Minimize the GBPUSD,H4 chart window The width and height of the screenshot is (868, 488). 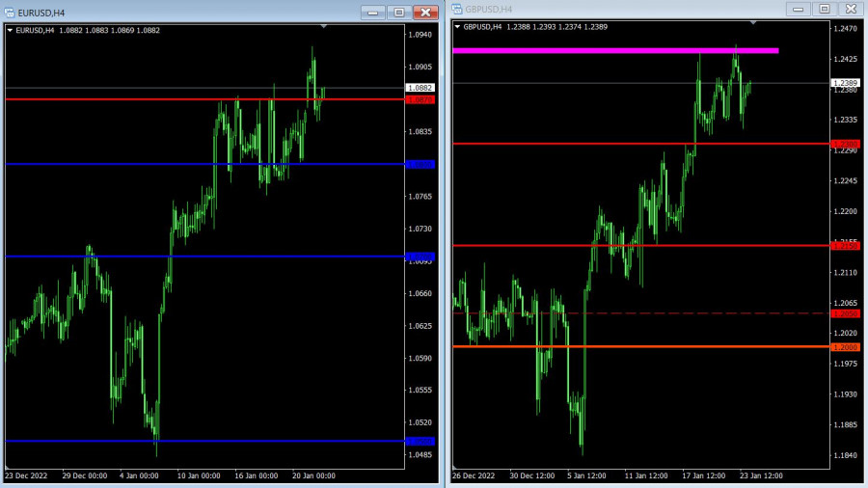(799, 9)
